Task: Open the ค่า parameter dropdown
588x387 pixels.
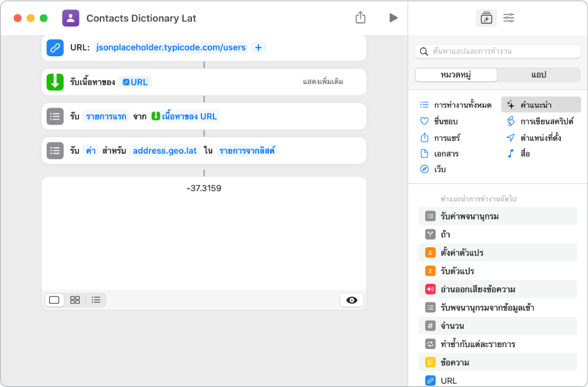Action: (x=91, y=150)
